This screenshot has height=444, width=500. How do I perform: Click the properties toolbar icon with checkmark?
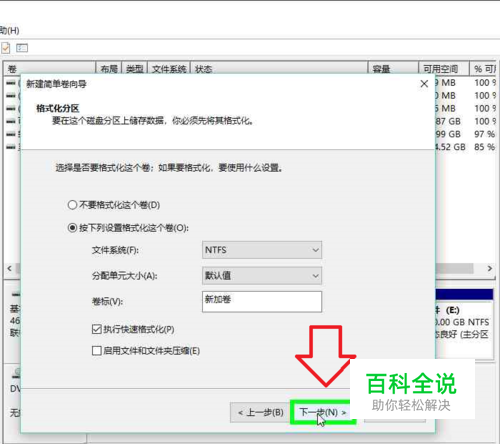pyautogui.click(x=6, y=48)
